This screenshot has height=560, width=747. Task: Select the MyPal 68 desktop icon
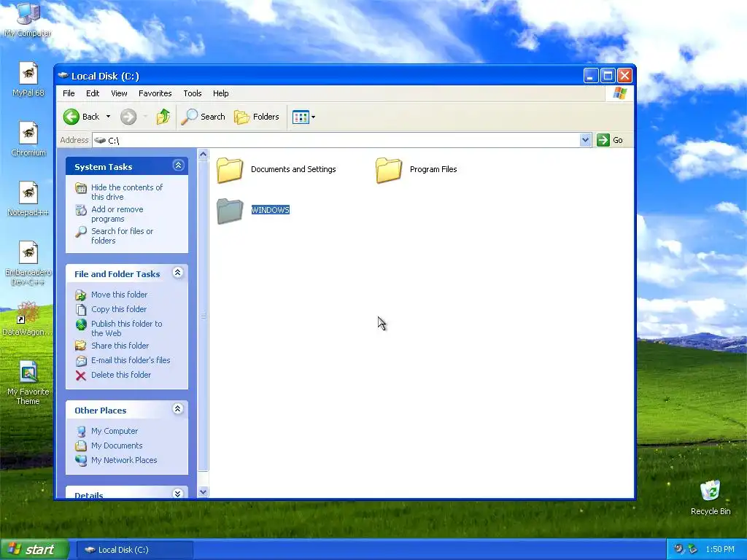tap(28, 74)
